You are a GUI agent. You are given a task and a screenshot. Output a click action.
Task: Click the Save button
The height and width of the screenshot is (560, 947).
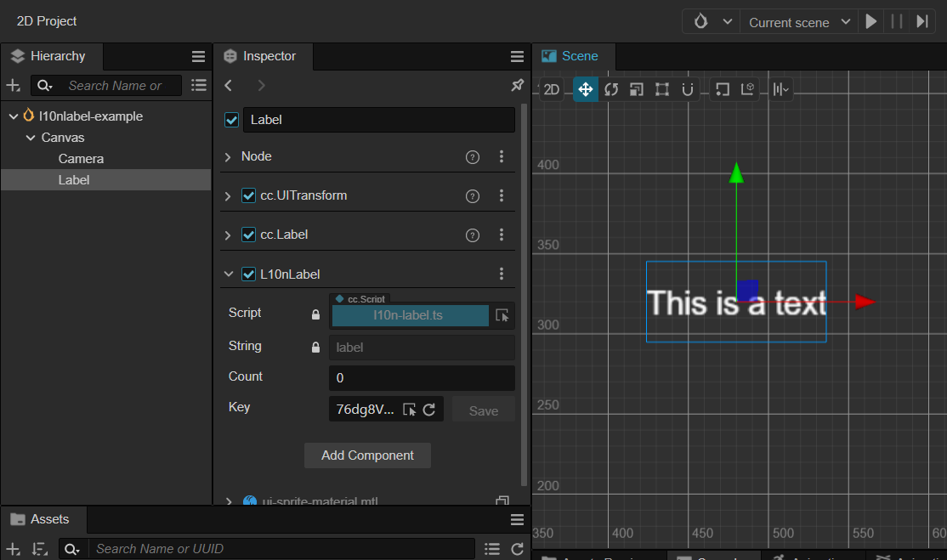[484, 410]
